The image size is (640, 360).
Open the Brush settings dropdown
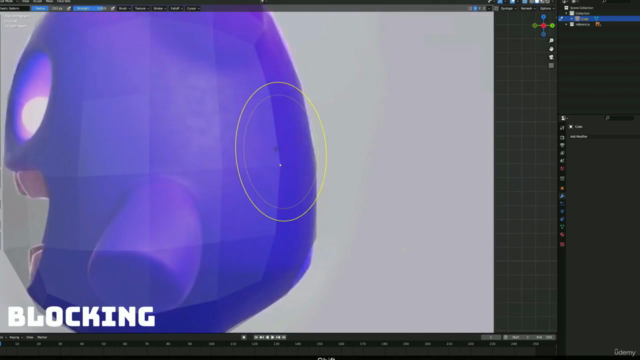pyautogui.click(x=124, y=8)
